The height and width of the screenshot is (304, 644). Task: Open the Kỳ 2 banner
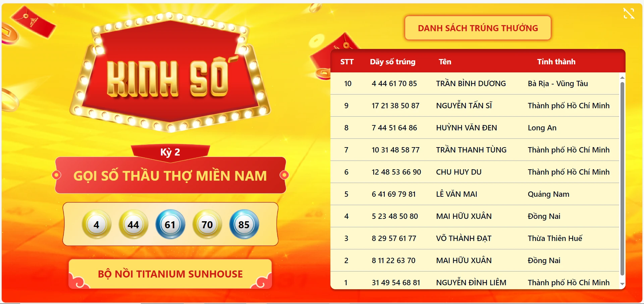click(170, 152)
